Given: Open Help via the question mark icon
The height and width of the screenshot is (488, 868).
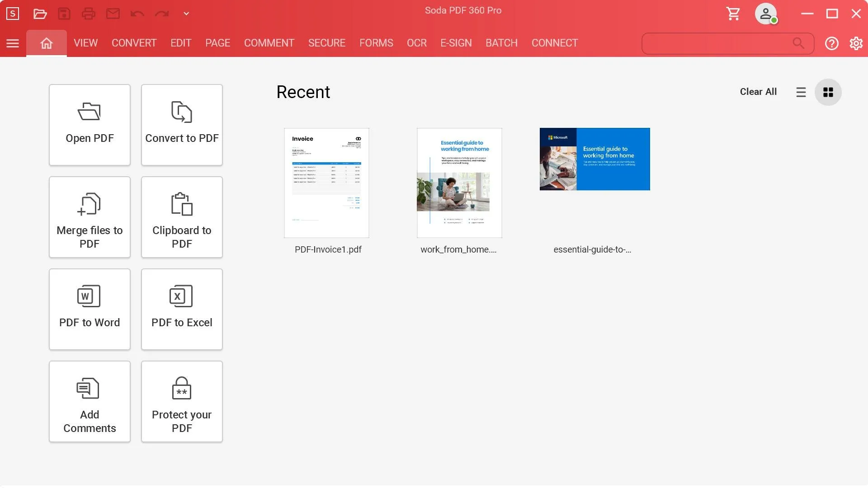Looking at the screenshot, I should (831, 43).
